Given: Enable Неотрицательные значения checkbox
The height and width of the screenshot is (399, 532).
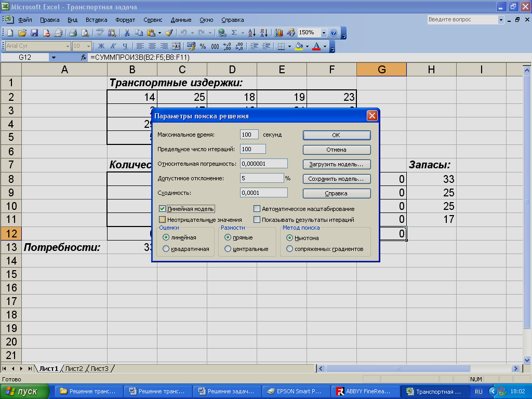Looking at the screenshot, I should pyautogui.click(x=162, y=220).
